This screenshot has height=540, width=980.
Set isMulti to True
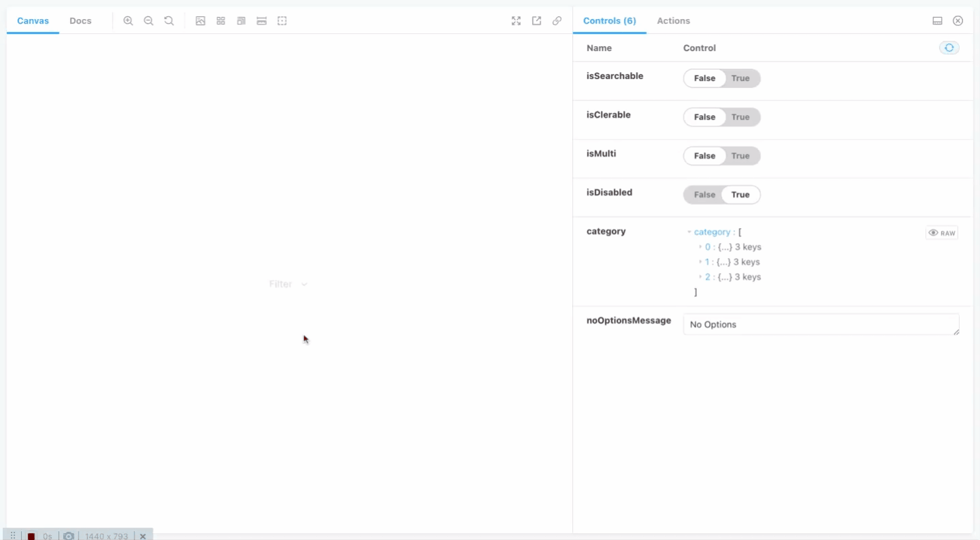(740, 156)
